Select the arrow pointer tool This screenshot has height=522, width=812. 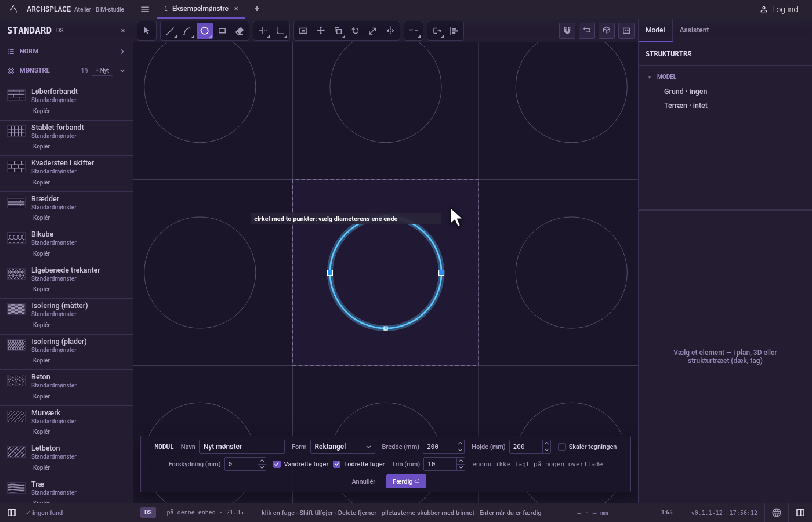(147, 31)
